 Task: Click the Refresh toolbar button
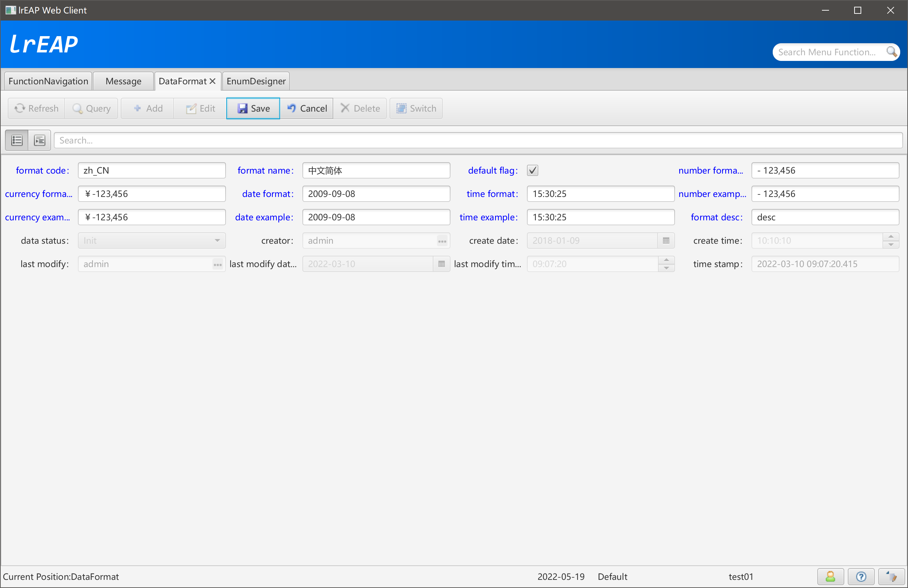click(x=36, y=108)
